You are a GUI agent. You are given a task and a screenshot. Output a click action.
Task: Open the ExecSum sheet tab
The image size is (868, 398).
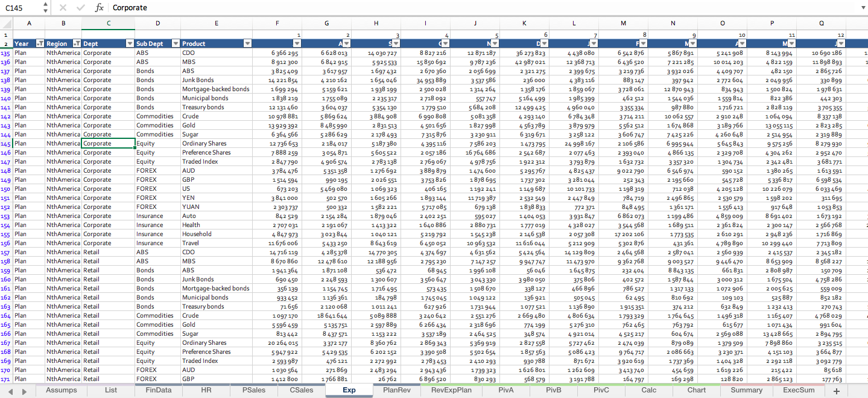point(799,390)
